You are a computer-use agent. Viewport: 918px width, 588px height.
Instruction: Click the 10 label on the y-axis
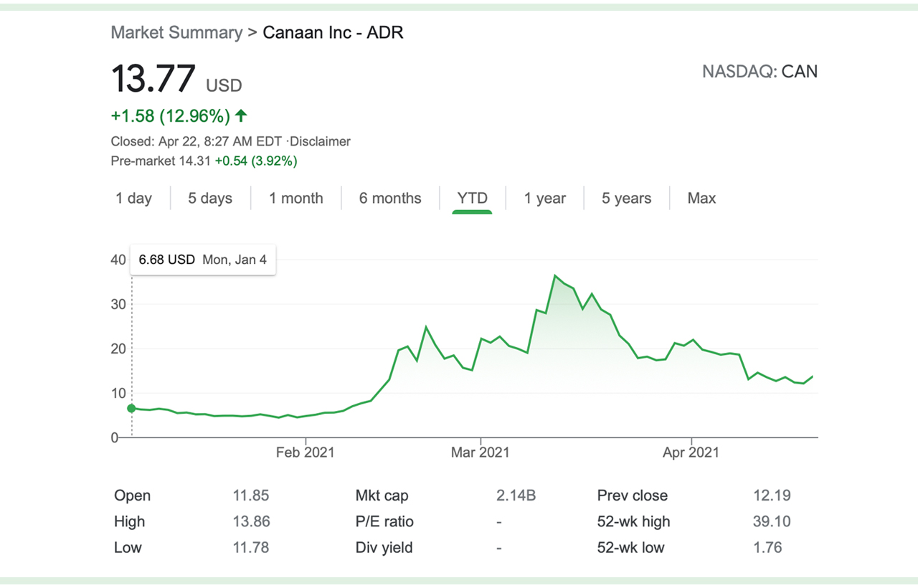118,393
